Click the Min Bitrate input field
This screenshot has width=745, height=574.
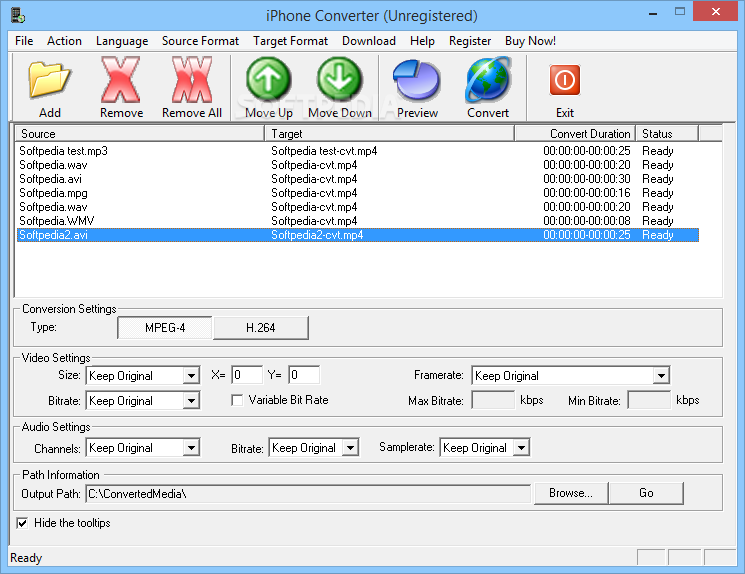pyautogui.click(x=649, y=400)
